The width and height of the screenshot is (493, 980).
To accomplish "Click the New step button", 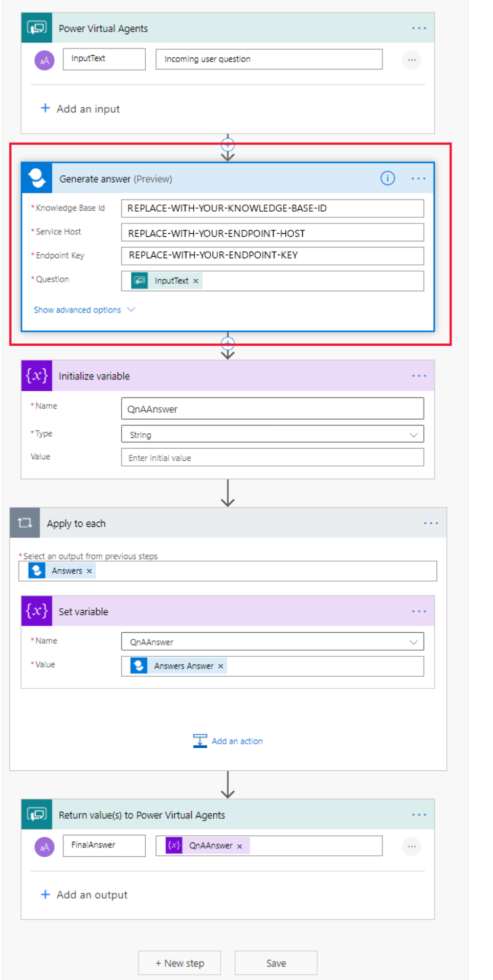I will tap(180, 963).
